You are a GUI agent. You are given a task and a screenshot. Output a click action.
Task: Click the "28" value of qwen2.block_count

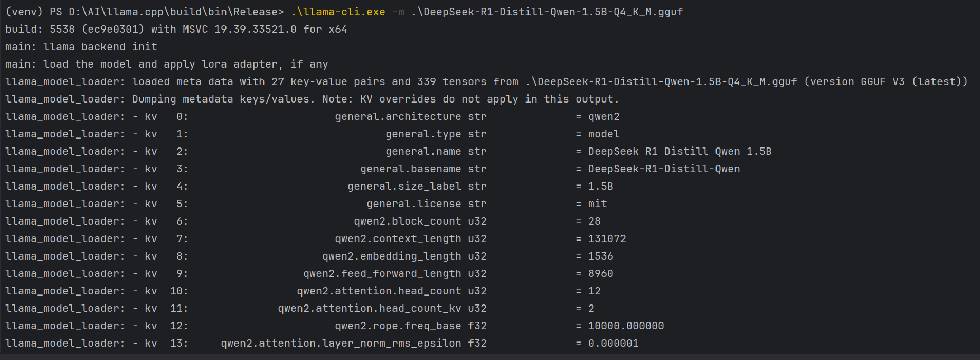(595, 221)
